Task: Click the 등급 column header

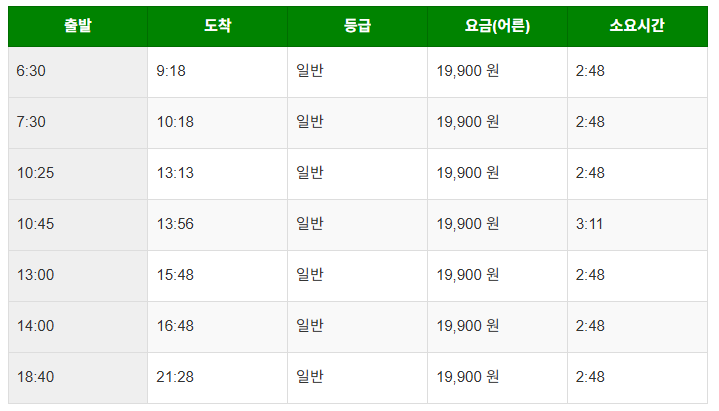Action: pos(358,27)
